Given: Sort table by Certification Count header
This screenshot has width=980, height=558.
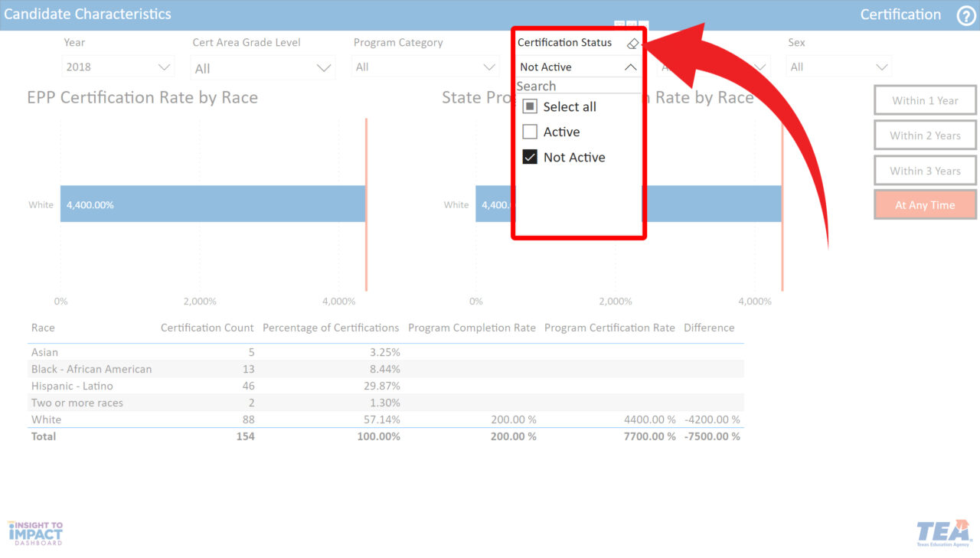Looking at the screenshot, I should click(207, 328).
